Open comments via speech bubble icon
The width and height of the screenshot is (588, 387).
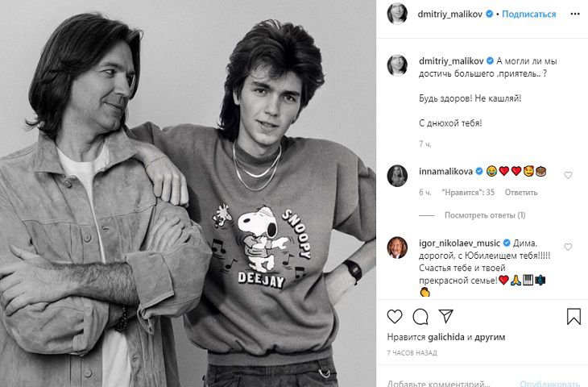pyautogui.click(x=420, y=316)
